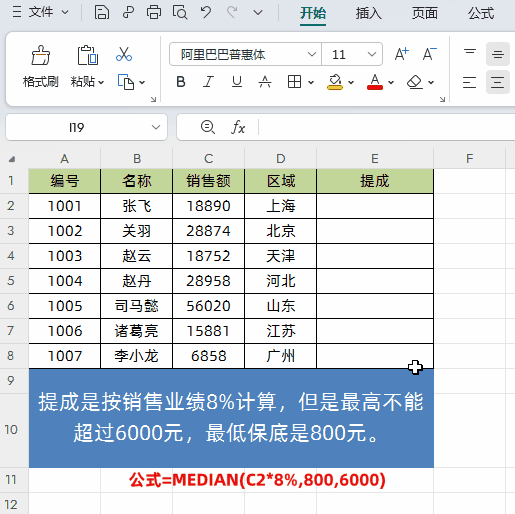
Task: Toggle Italic formatting
Action: coord(208,82)
